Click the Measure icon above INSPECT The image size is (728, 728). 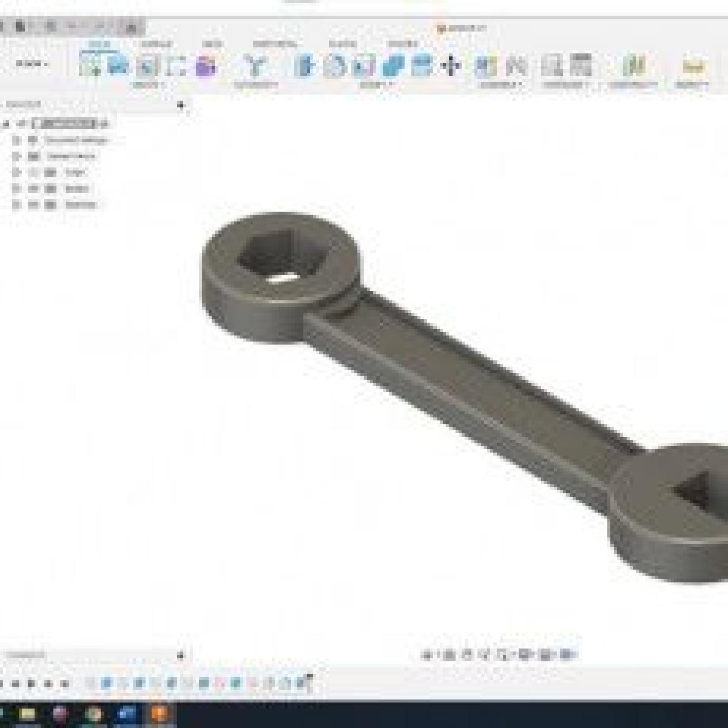click(x=692, y=66)
